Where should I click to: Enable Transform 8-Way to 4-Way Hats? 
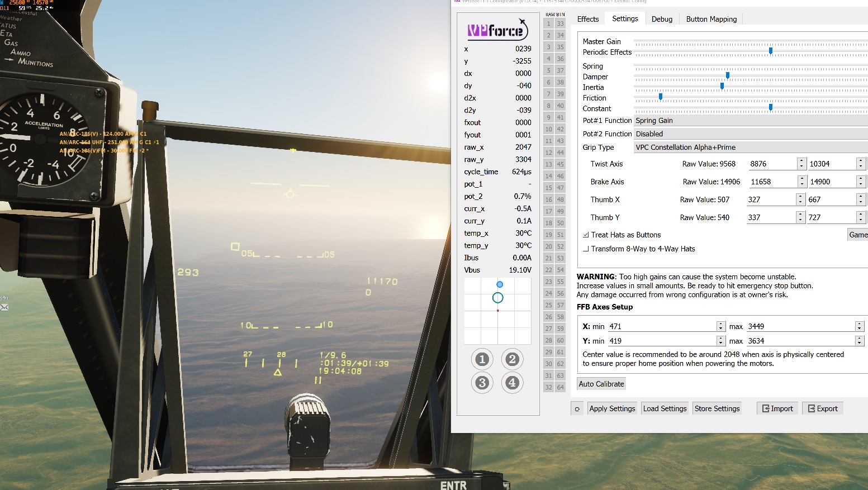tap(586, 249)
